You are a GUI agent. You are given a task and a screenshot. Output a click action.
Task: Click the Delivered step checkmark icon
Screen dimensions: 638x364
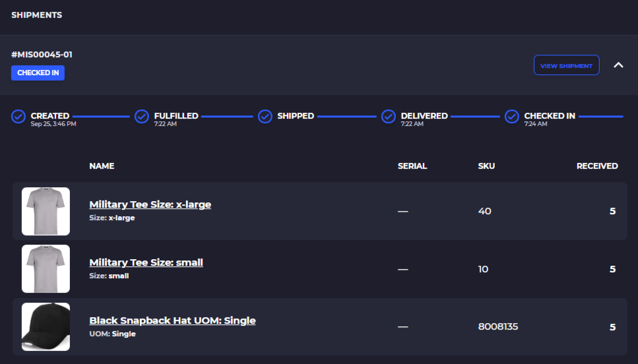point(389,116)
